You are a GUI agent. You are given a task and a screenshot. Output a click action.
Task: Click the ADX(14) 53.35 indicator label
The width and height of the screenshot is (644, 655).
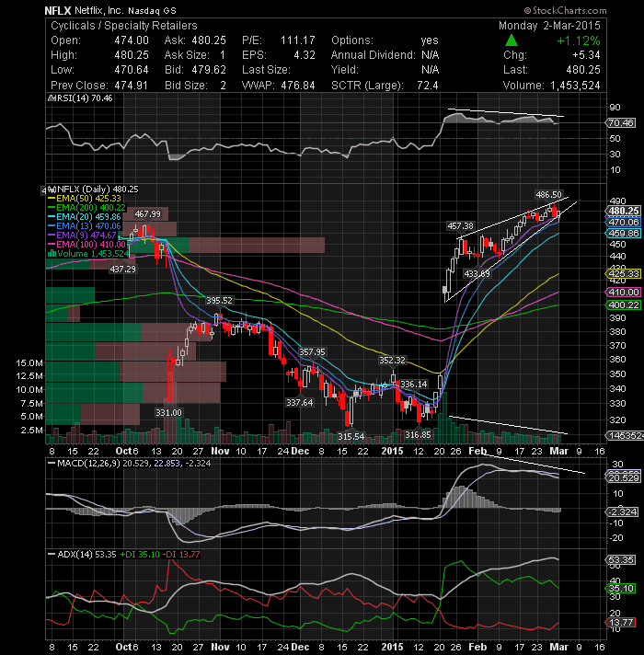tap(82, 555)
